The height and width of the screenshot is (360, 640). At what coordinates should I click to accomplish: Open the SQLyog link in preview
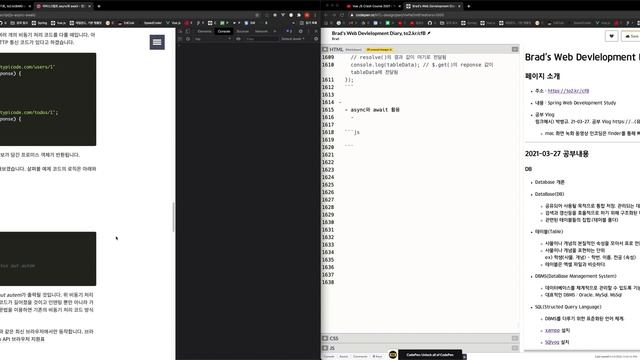coord(552,342)
